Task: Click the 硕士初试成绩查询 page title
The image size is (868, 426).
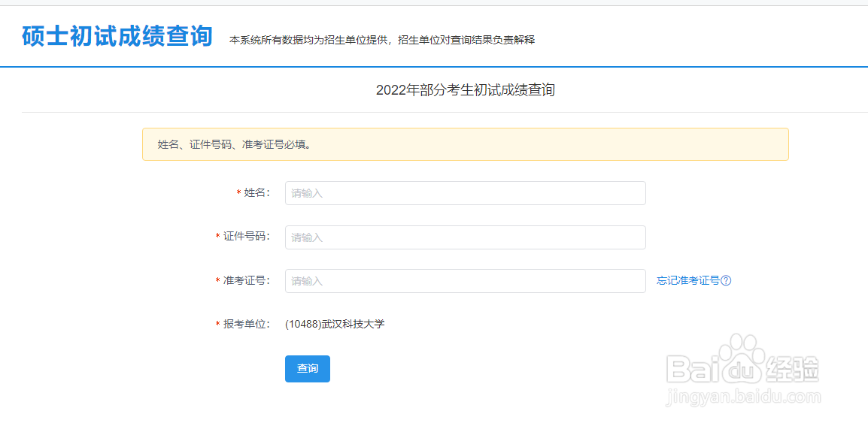Action: [x=117, y=36]
